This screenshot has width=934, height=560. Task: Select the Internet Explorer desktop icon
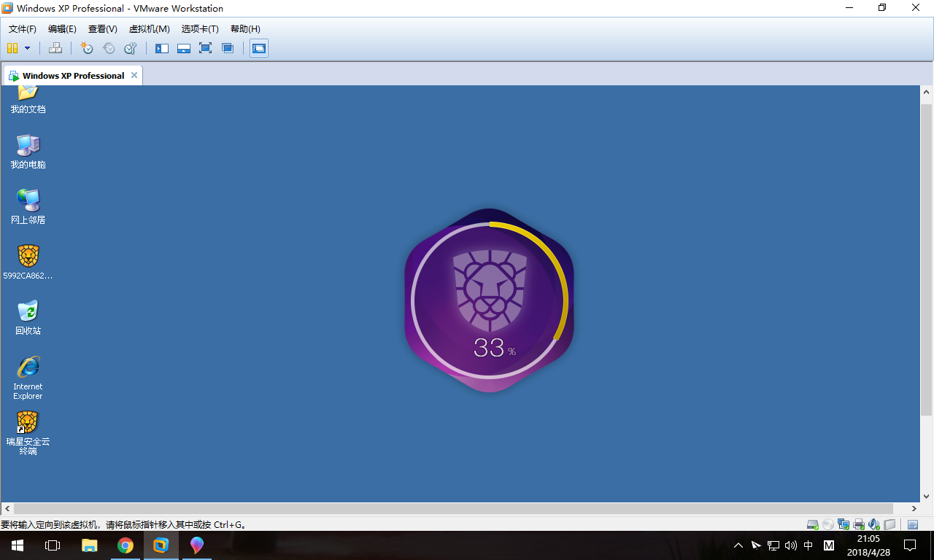click(28, 378)
